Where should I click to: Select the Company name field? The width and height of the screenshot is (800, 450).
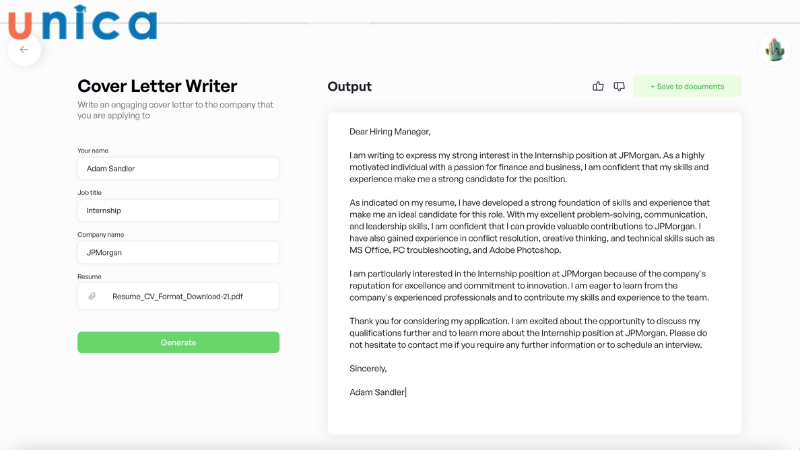178,253
